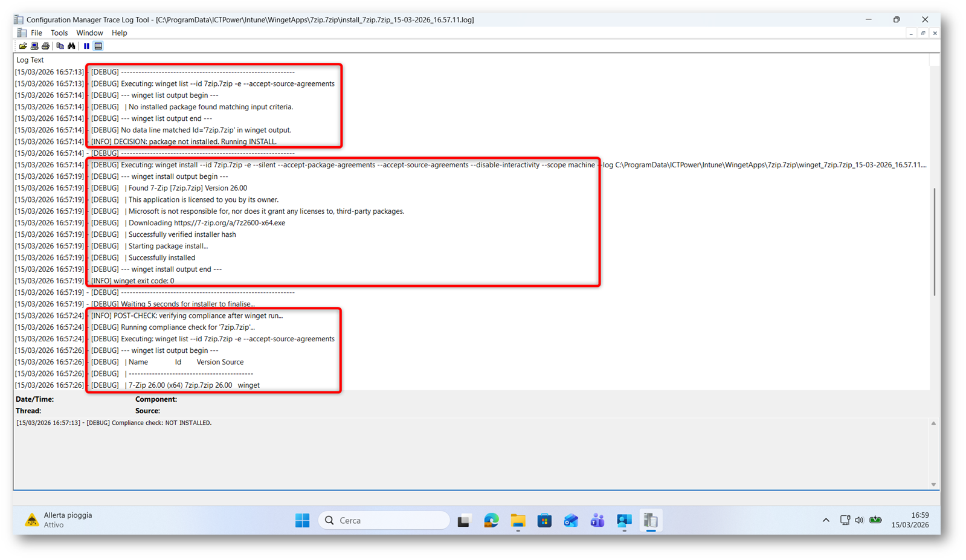Click the network icon in system tray
The height and width of the screenshot is (560, 966).
click(845, 520)
